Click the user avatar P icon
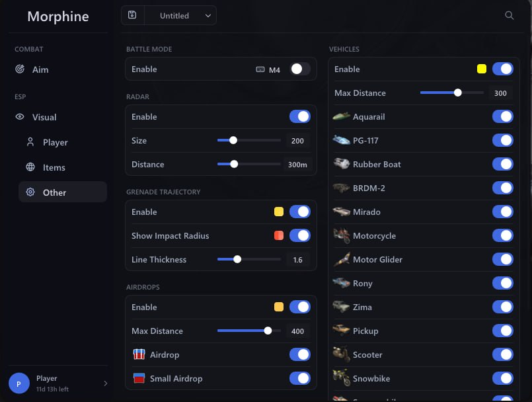532x402 pixels. click(19, 383)
